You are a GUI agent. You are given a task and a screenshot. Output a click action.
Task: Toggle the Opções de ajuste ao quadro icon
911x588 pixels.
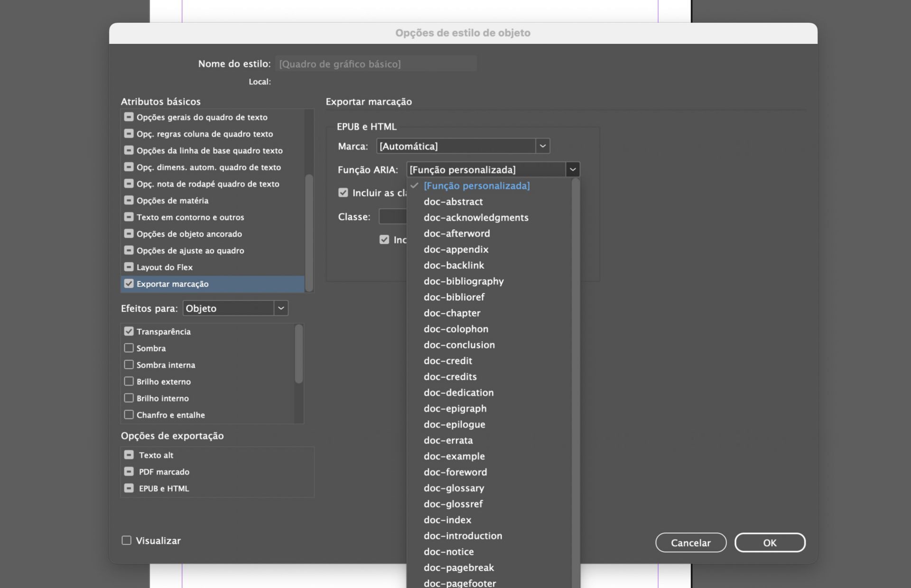pos(129,250)
